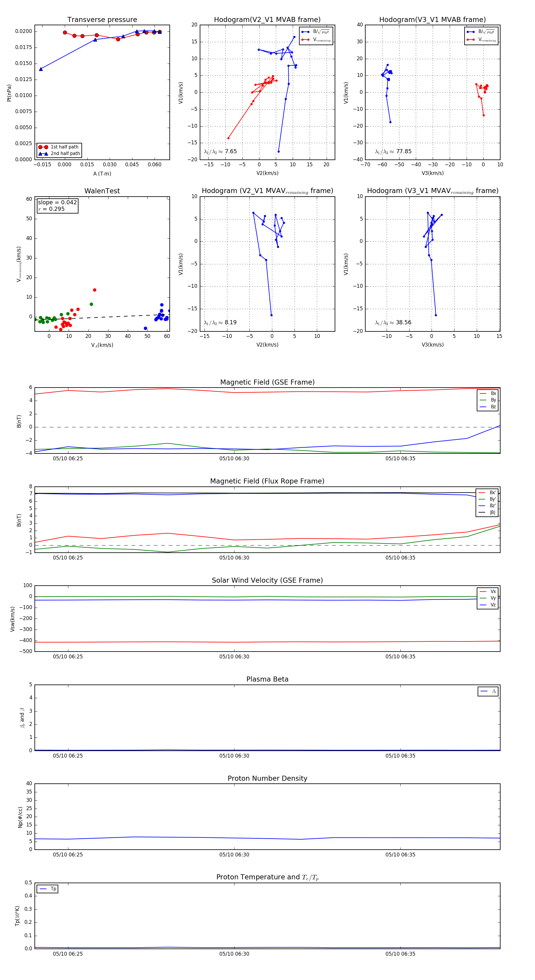The height and width of the screenshot is (980, 535).
Task: Click the λ1/λ2 ≈ 8.19 label
Action: tap(220, 323)
